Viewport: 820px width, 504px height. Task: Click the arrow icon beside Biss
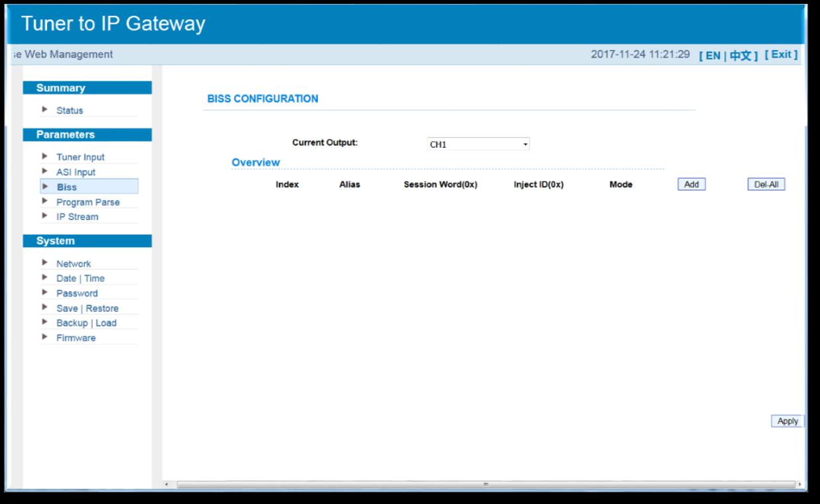(44, 186)
